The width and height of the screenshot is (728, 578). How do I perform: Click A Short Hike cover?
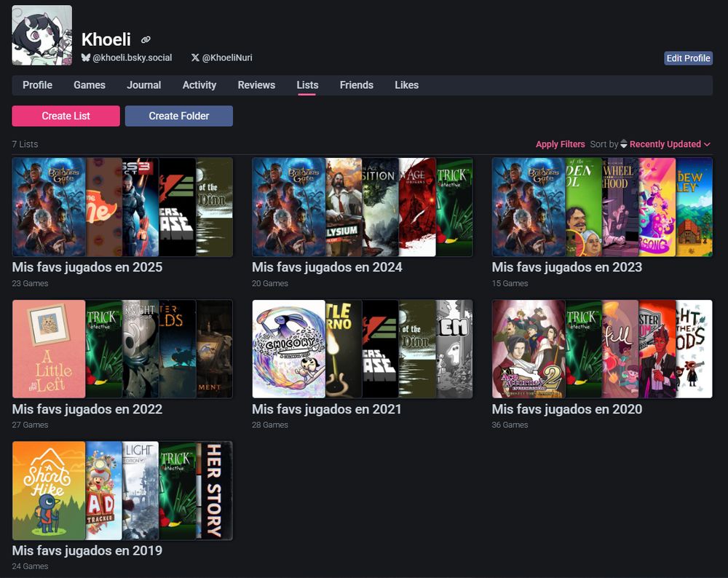[x=49, y=491]
